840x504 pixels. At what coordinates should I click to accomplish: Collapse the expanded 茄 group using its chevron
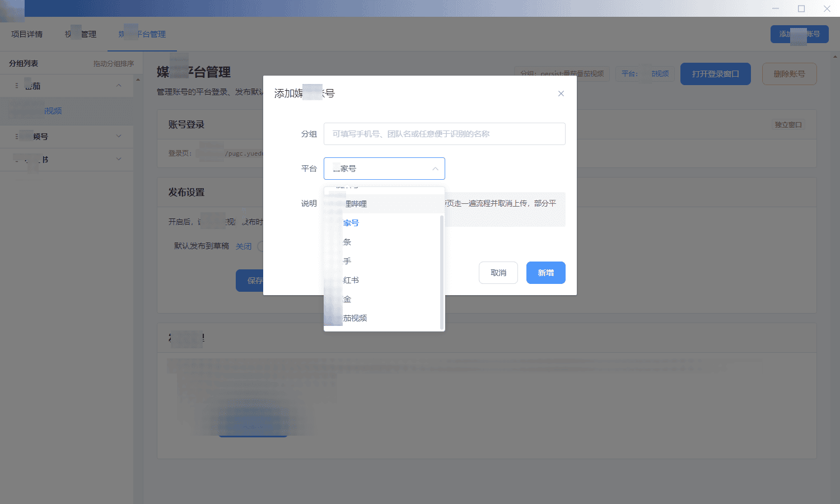pyautogui.click(x=119, y=86)
